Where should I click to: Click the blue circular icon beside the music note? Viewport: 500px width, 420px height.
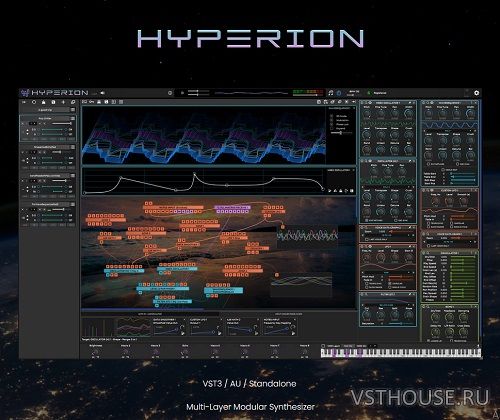coord(339,93)
